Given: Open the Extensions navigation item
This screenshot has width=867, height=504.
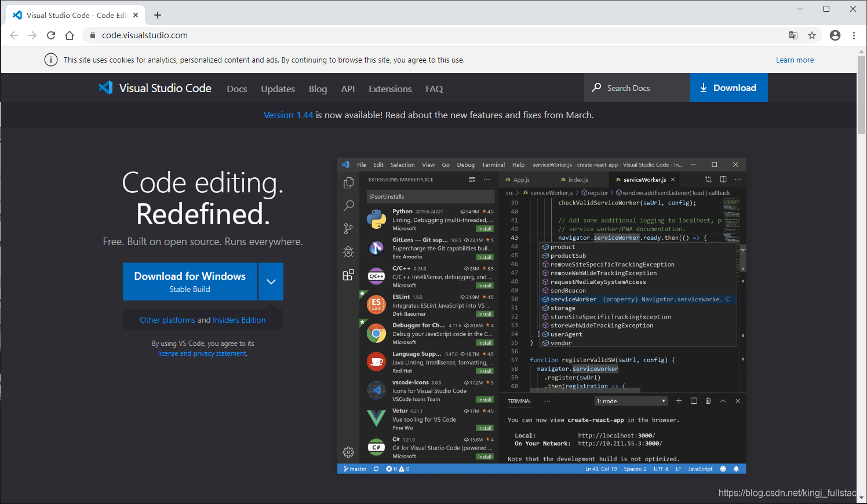Looking at the screenshot, I should [390, 89].
